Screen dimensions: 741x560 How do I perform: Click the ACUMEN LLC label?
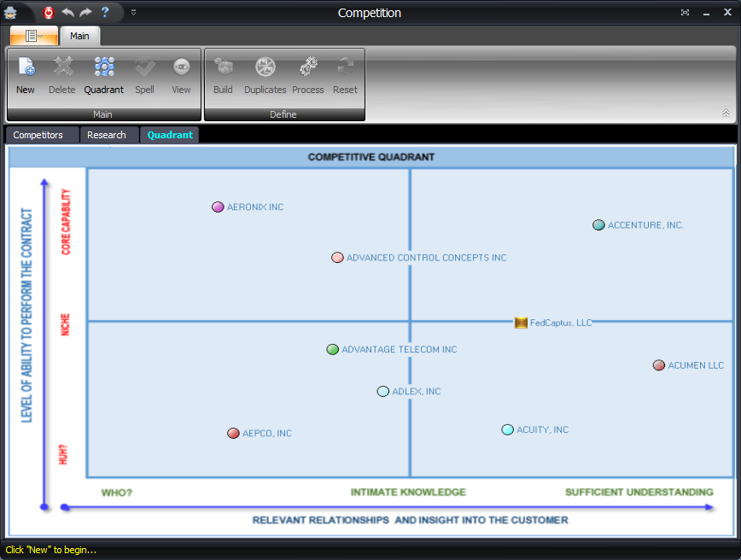[696, 365]
